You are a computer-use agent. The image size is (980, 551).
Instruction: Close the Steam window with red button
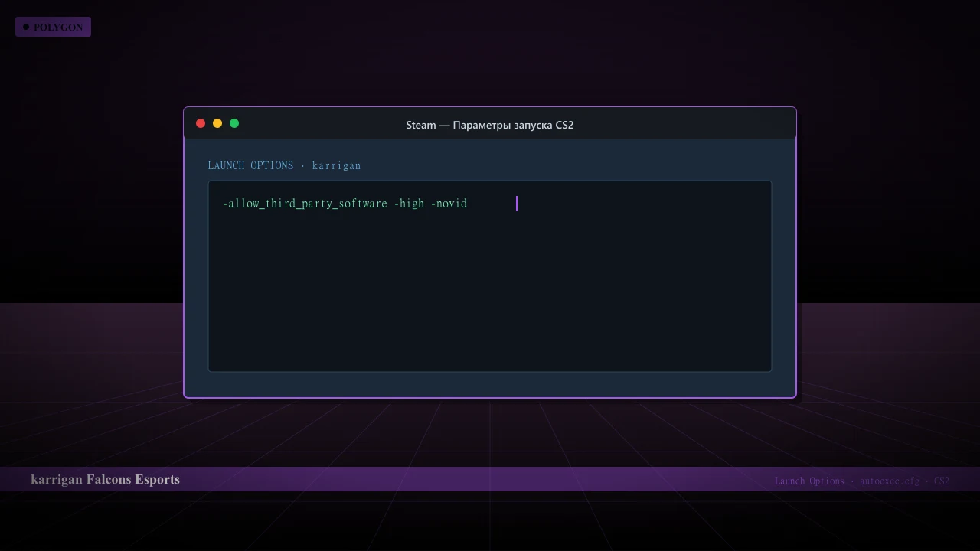tap(201, 123)
